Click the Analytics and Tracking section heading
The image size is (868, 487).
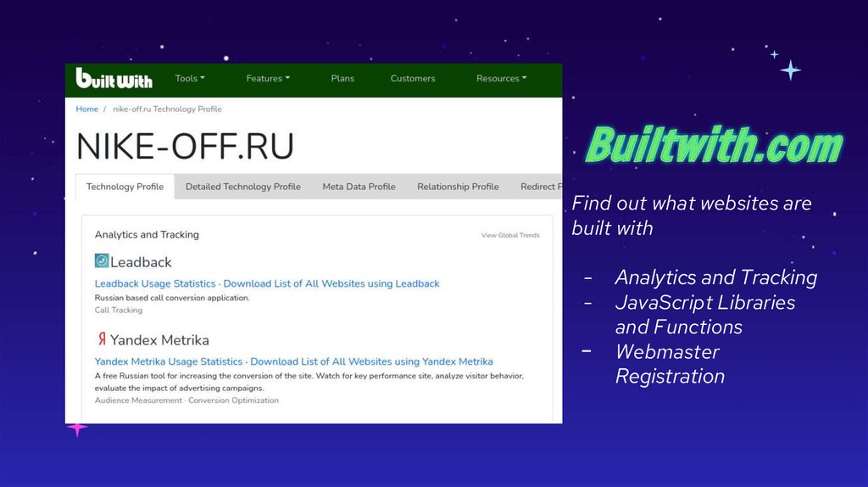point(147,234)
